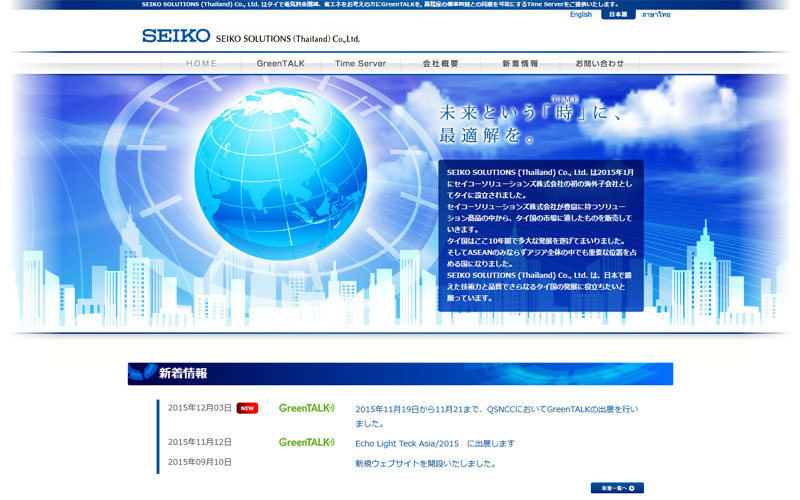
Task: Click GreenTALK logo in 2015年12月03日 row
Action: 307,408
